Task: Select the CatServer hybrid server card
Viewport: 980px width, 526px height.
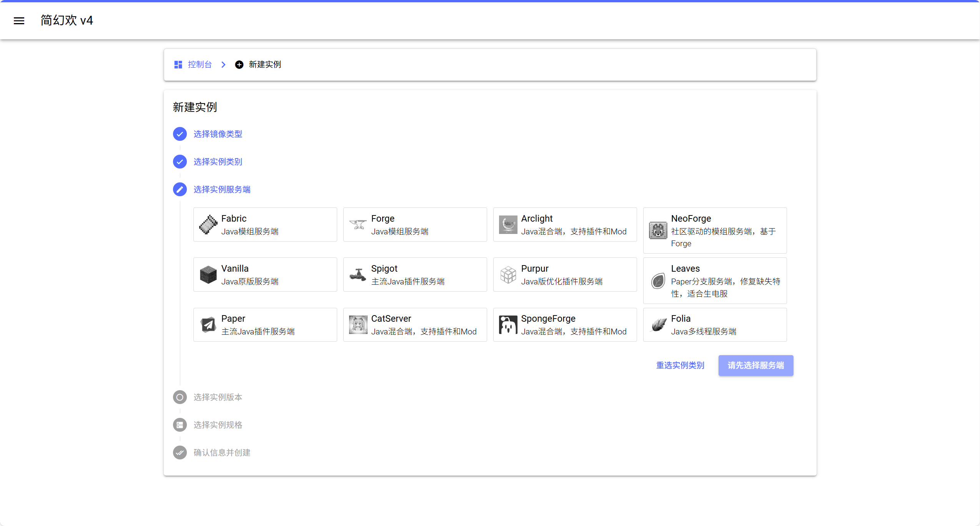Action: point(415,325)
